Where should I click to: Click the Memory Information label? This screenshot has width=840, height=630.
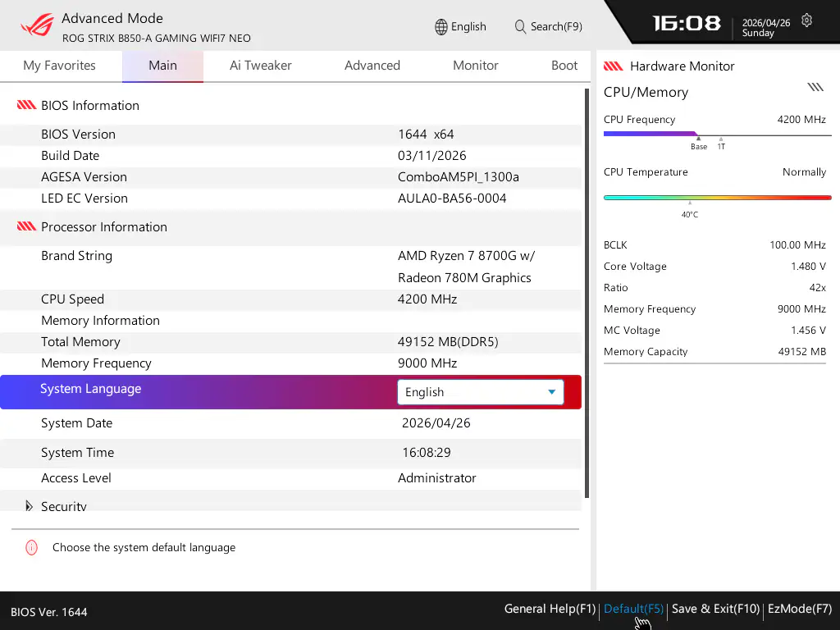click(100, 321)
